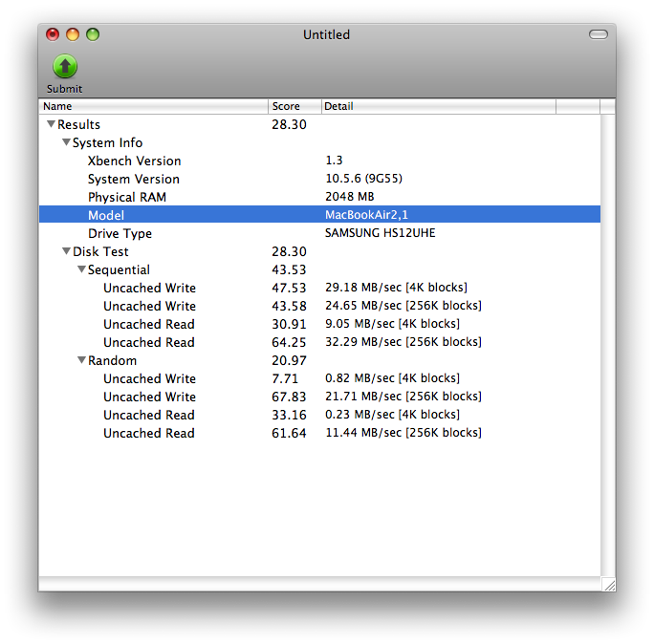Click the Random score 20.97

pos(289,360)
